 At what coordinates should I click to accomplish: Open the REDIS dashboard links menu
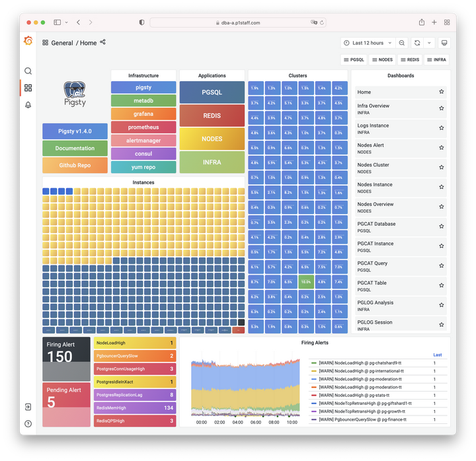coord(410,59)
